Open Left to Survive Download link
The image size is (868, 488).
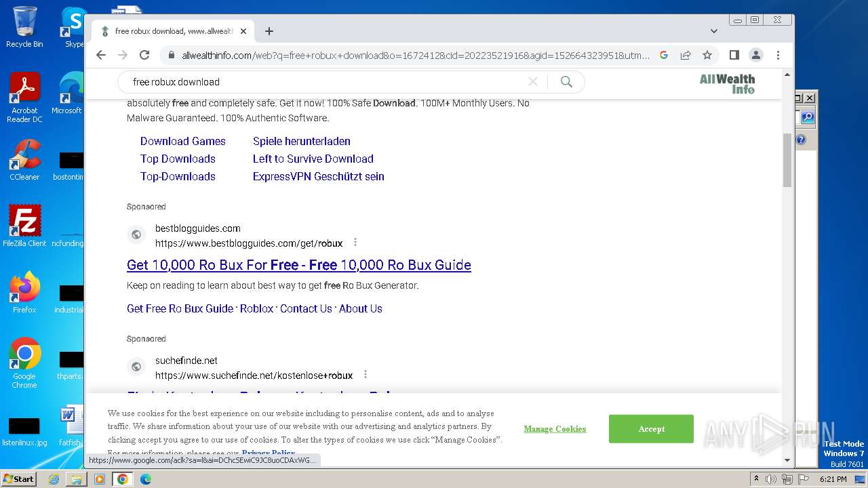[313, 159]
